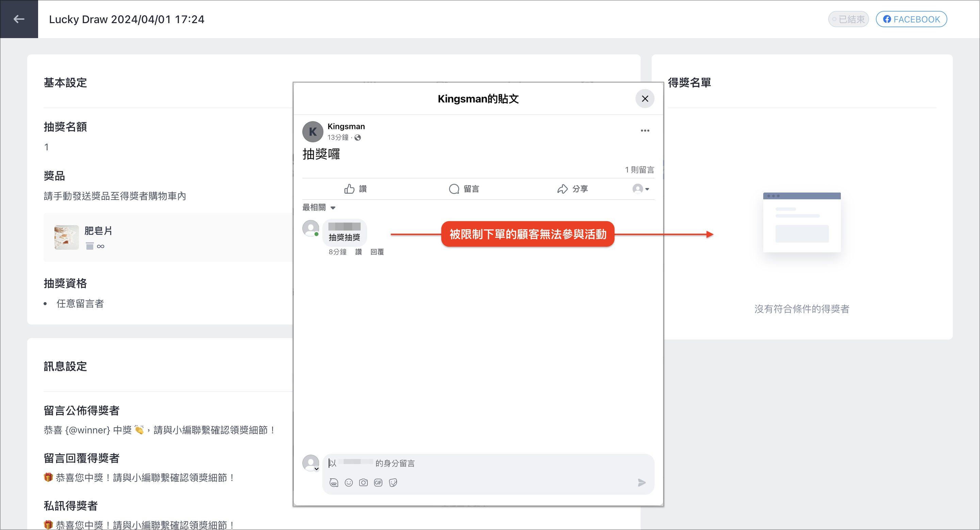The image size is (980, 530).
Task: Attach a photo using camera icon
Action: pyautogui.click(x=363, y=482)
